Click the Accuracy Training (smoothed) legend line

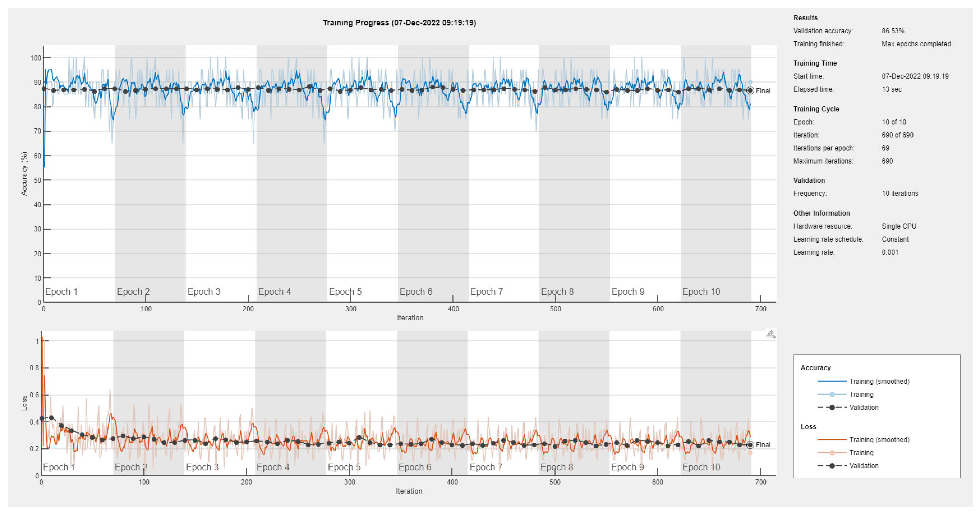(832, 381)
